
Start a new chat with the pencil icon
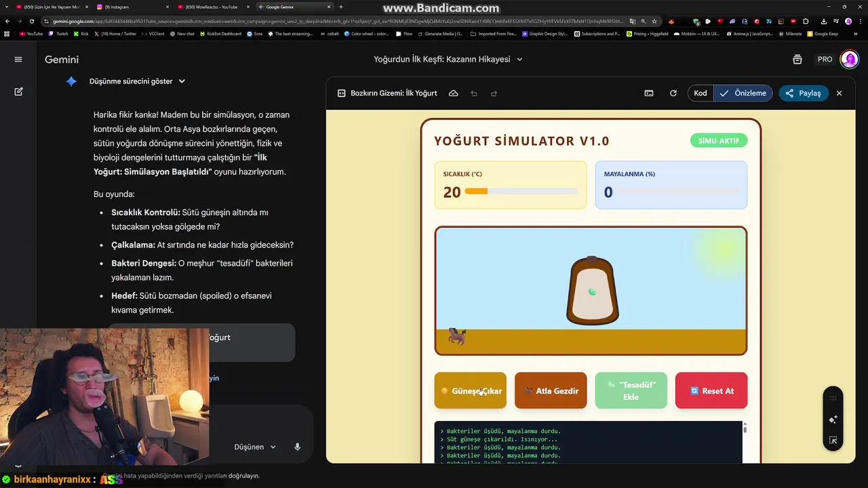18,91
